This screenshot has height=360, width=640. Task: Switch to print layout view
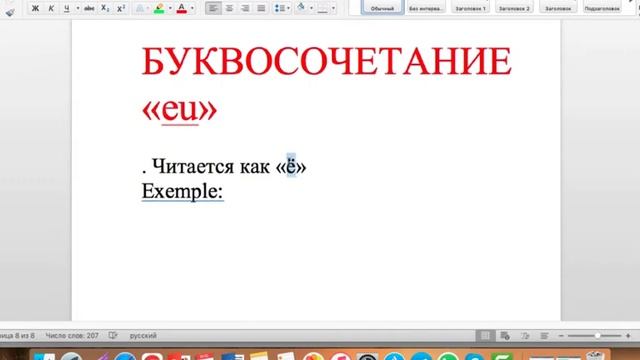tap(485, 336)
